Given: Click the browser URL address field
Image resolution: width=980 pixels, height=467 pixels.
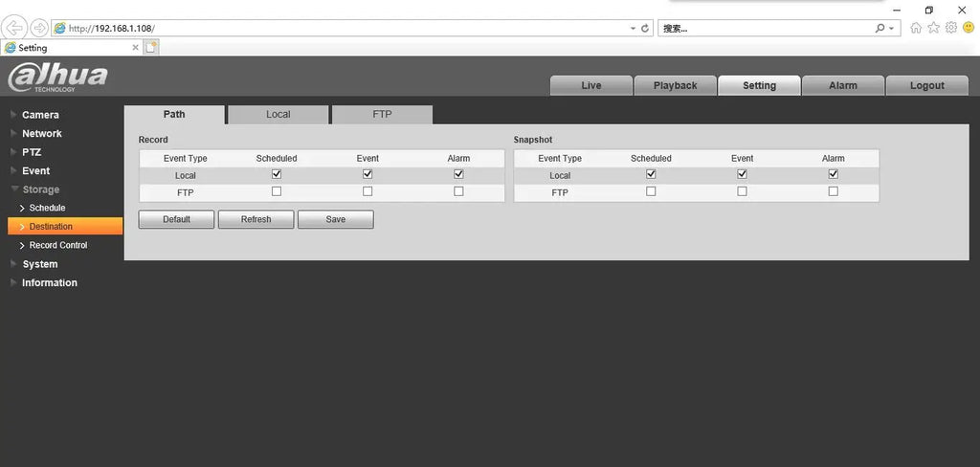Looking at the screenshot, I should (345, 29).
